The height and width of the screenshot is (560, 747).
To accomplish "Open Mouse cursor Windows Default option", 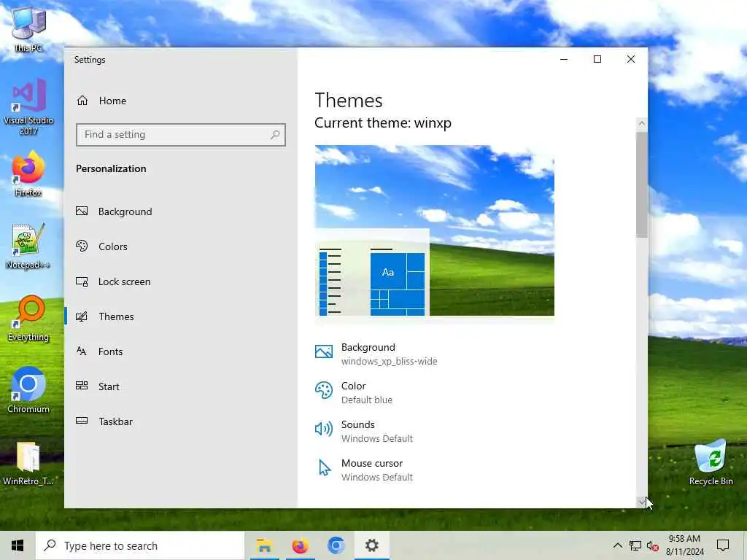I will click(x=364, y=470).
